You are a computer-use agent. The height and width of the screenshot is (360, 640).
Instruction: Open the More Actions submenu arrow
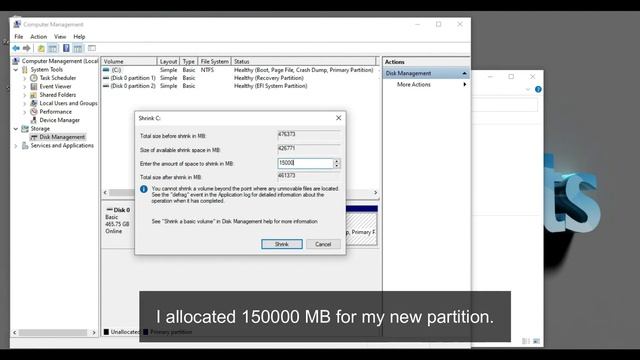[464, 84]
